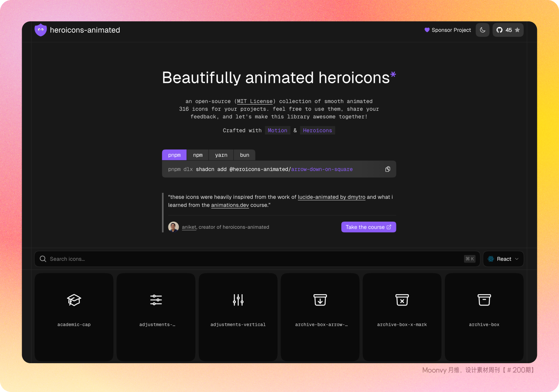Click the archive-box-x-mark icon
The image size is (559, 392).
(402, 300)
